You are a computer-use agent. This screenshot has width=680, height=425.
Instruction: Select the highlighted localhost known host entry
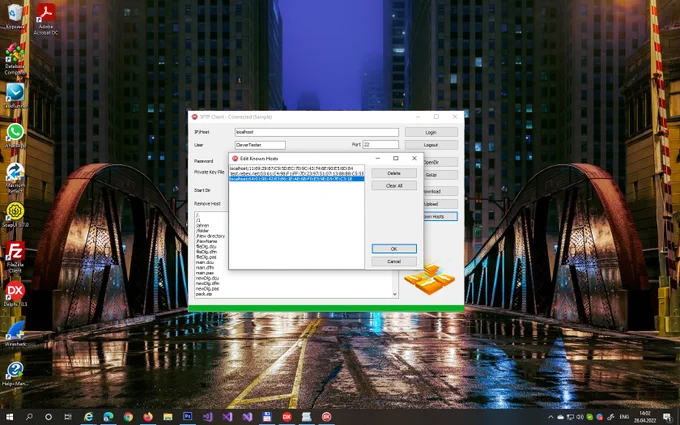[297, 179]
